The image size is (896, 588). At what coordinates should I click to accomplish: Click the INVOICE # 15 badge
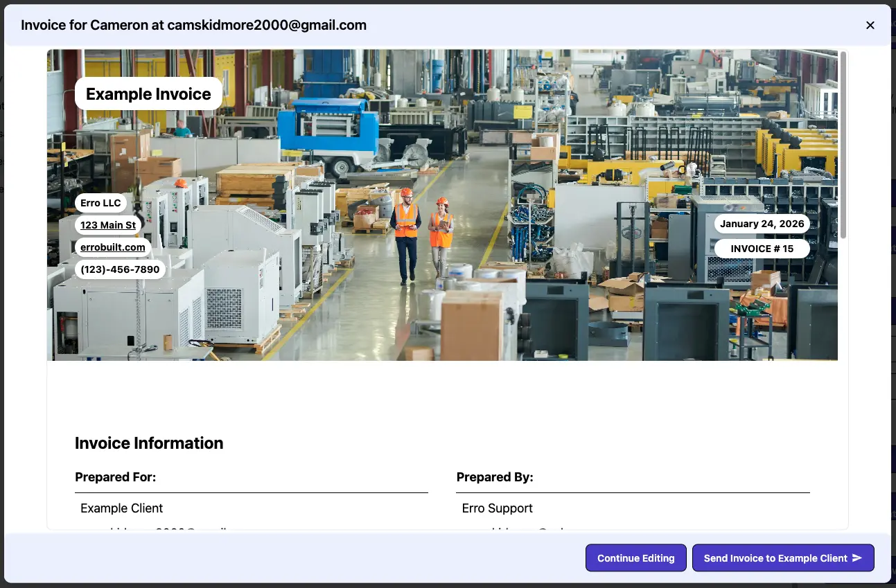pyautogui.click(x=762, y=249)
